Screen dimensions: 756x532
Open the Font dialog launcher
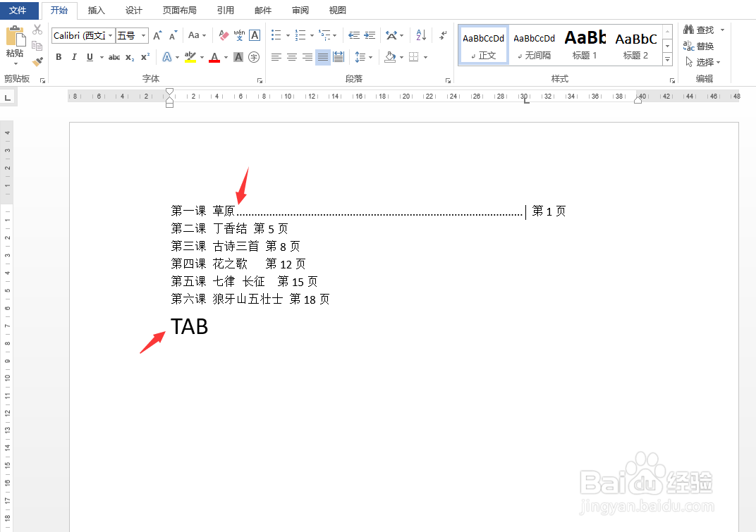pos(260,80)
